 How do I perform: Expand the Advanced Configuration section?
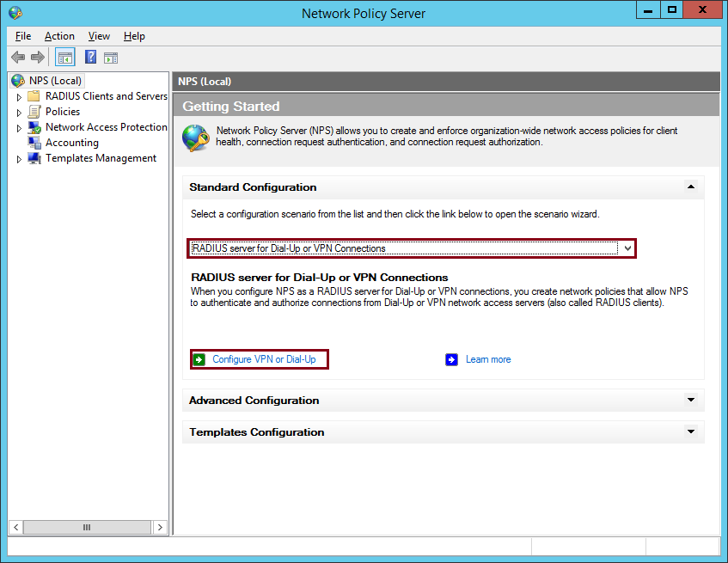tap(690, 400)
